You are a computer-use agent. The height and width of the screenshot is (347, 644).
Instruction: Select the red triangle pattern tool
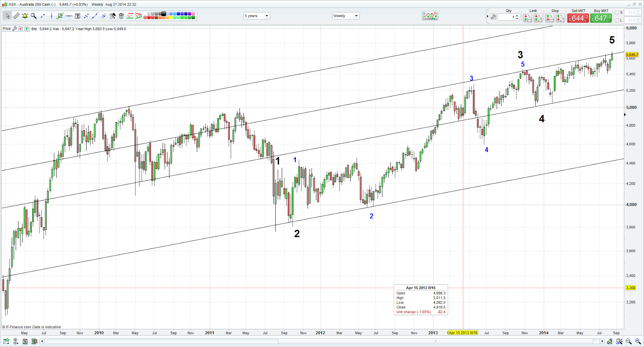pyautogui.click(x=139, y=16)
